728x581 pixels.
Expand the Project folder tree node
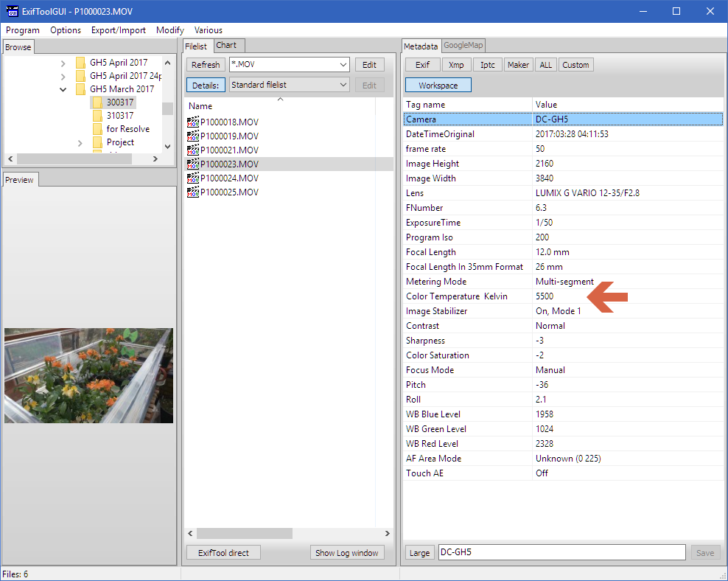click(x=80, y=142)
